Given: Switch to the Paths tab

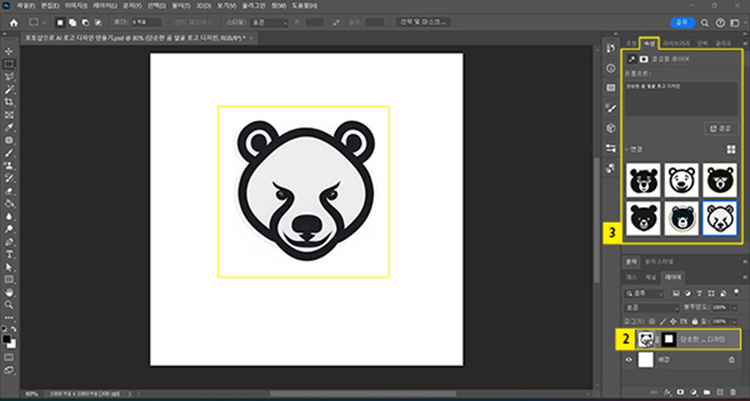Looking at the screenshot, I should [x=631, y=277].
